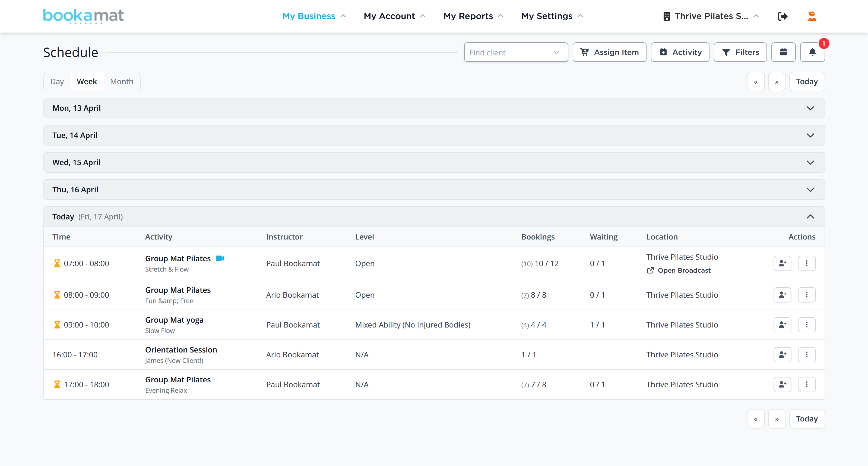Collapse the Today (Fri, 17 April) section
This screenshot has height=466, width=868.
pyautogui.click(x=434, y=216)
